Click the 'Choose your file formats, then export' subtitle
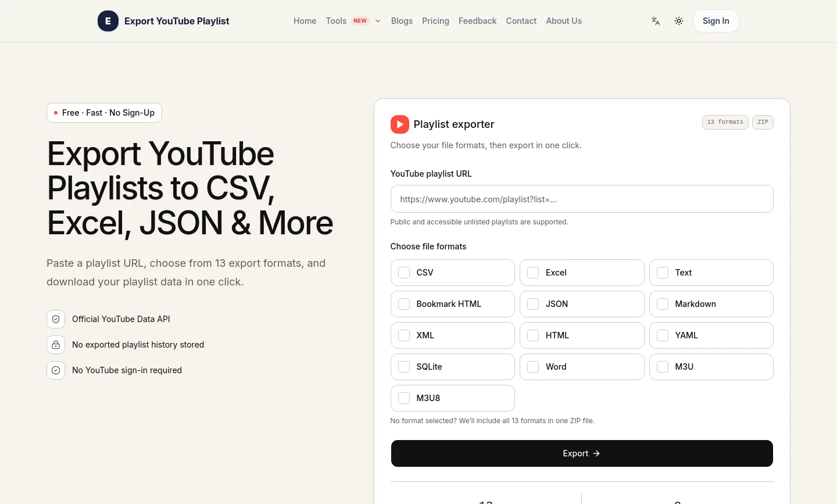 486,145
